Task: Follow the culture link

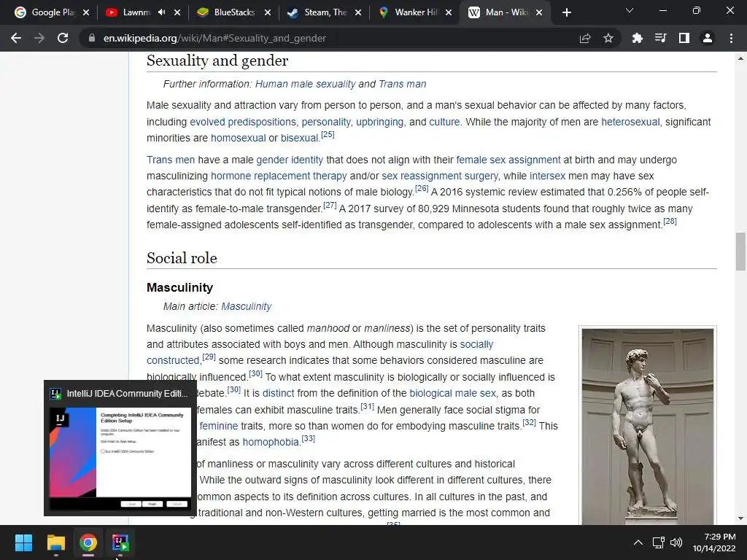Action: click(444, 122)
